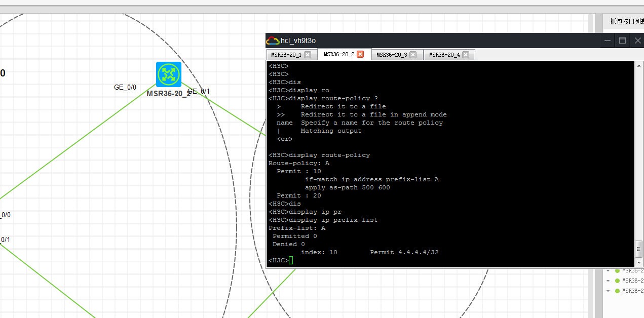The height and width of the screenshot is (318, 644).
Task: Switch to the MSR36-20_1 terminal tab
Action: (x=286, y=55)
